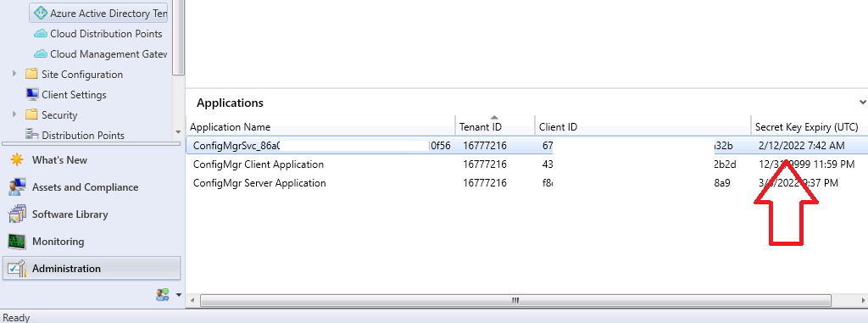
Task: Click the Software Library workspace icon
Action: [x=17, y=214]
